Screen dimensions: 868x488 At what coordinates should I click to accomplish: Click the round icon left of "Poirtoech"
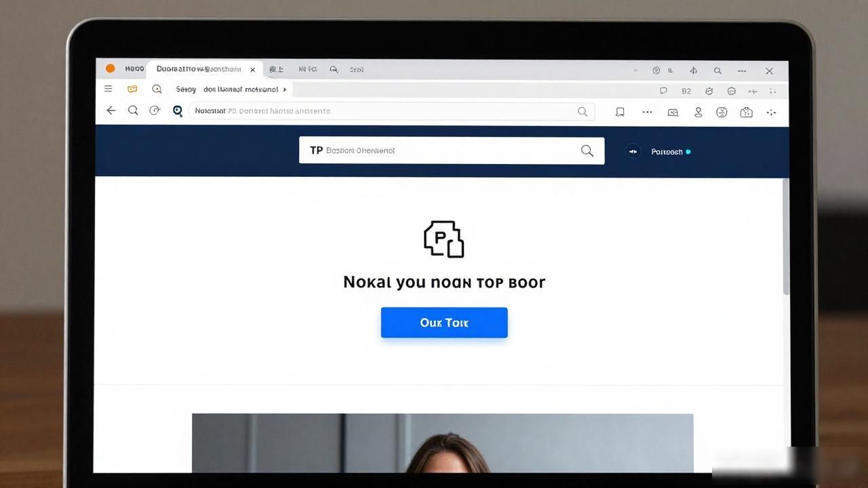(x=633, y=152)
